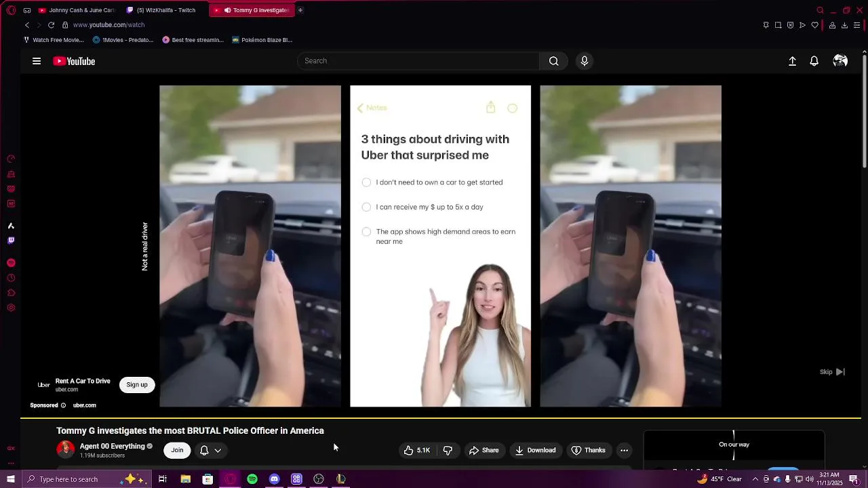Open Twitch in Opera sidebar

point(11,240)
